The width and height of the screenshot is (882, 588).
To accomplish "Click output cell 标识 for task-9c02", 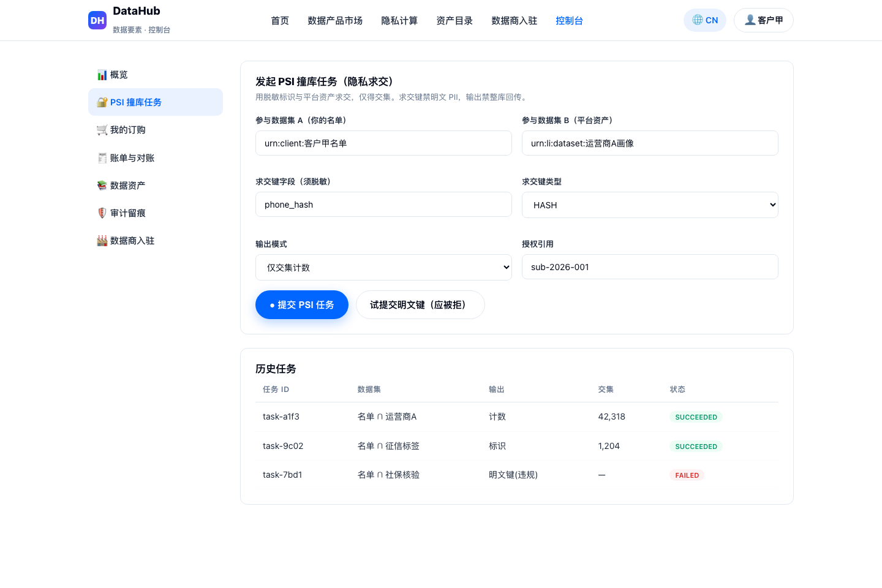I will [497, 446].
